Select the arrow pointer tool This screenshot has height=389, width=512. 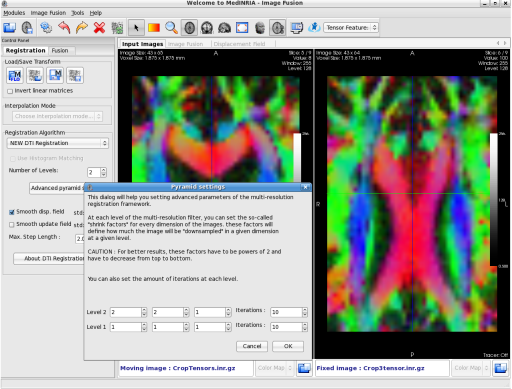point(136,27)
